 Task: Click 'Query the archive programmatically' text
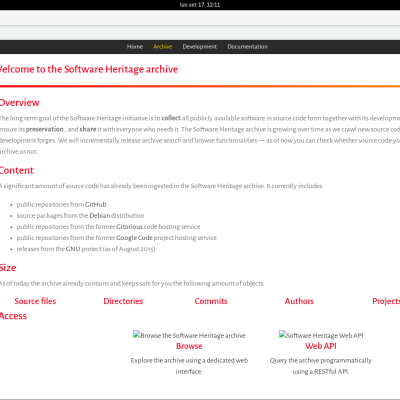(321, 360)
